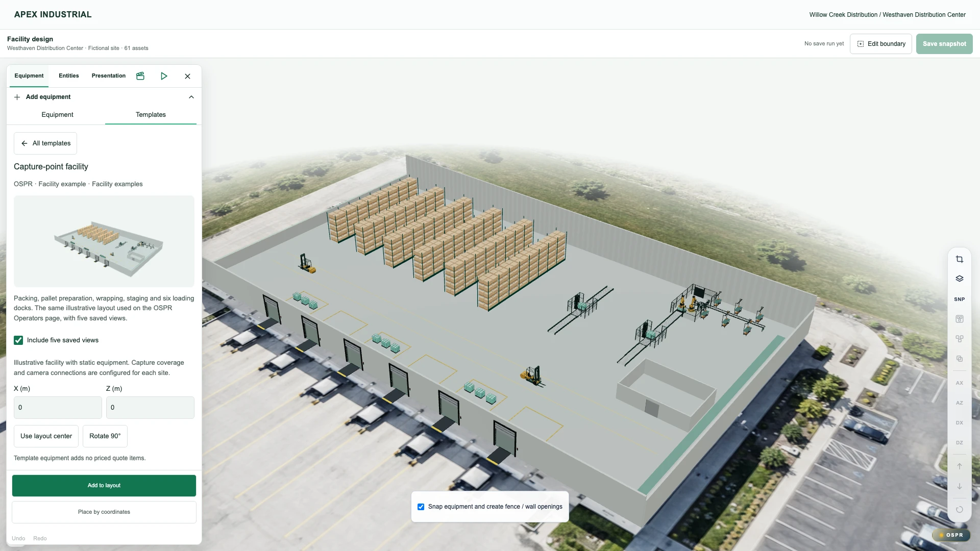This screenshot has height=551, width=980.
Task: Click the Use layout center button
Action: (x=46, y=436)
